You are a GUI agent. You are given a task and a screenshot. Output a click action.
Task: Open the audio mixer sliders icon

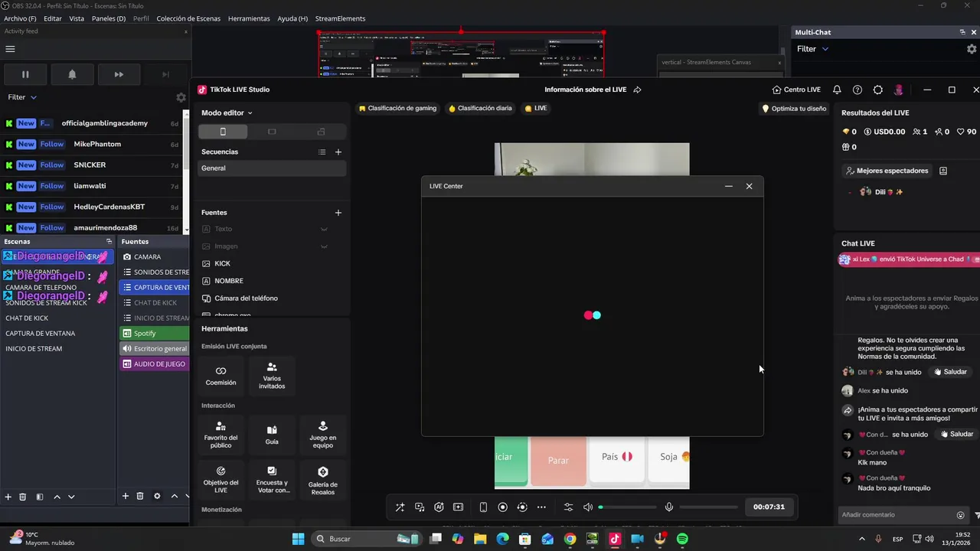point(568,507)
